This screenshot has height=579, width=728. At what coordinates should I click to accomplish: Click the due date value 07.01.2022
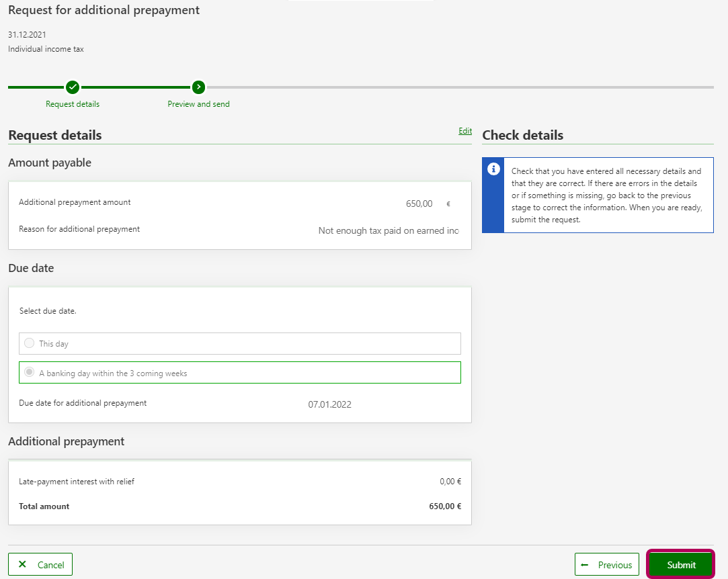[329, 404]
